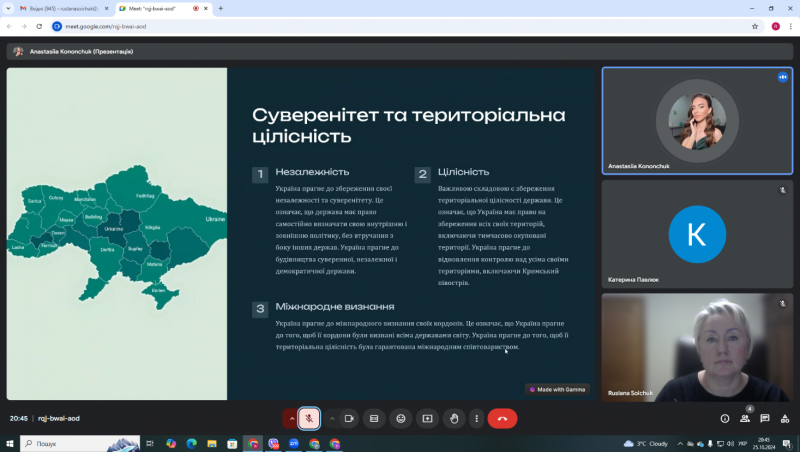Image resolution: width=800 pixels, height=452 pixels.
Task: Open chat with everyone icon
Action: pos(764,418)
